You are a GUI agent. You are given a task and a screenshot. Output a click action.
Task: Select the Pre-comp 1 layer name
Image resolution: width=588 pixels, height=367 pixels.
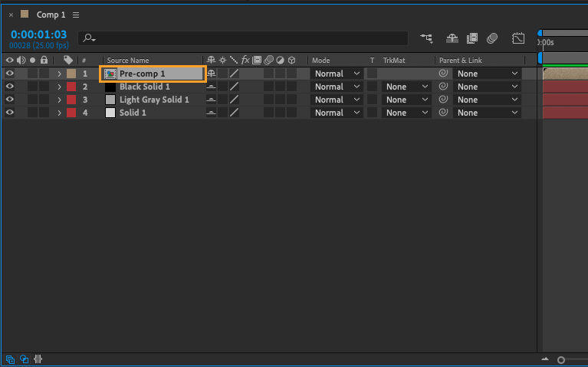click(142, 74)
